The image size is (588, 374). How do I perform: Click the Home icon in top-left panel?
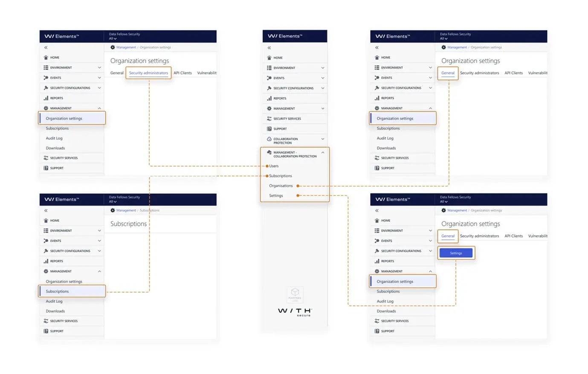point(46,58)
